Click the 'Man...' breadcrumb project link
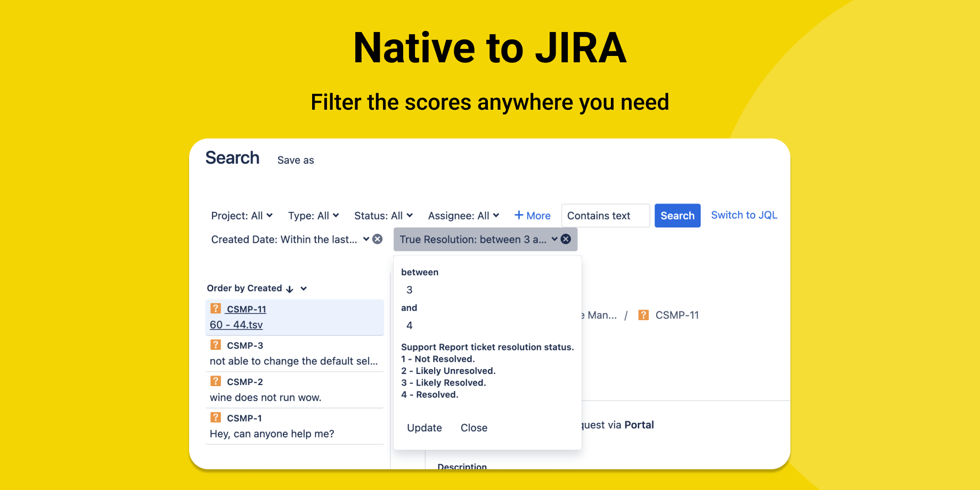The height and width of the screenshot is (490, 980). tap(599, 315)
